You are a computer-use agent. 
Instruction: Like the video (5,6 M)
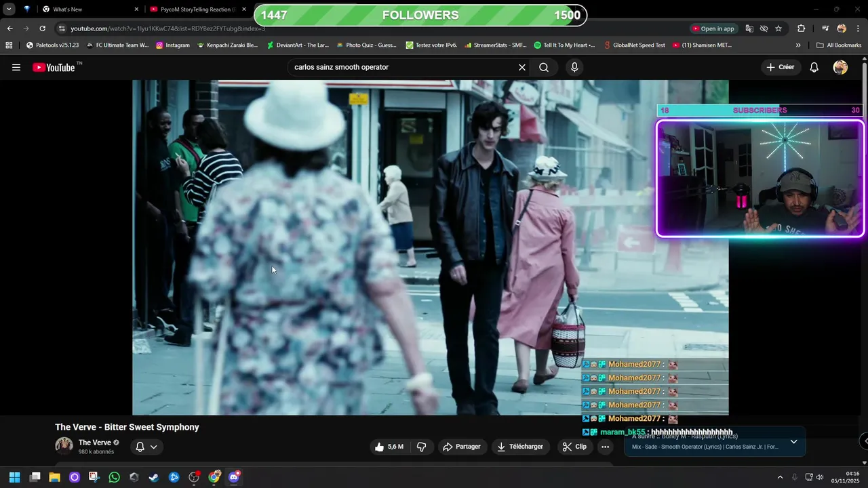coord(389,447)
